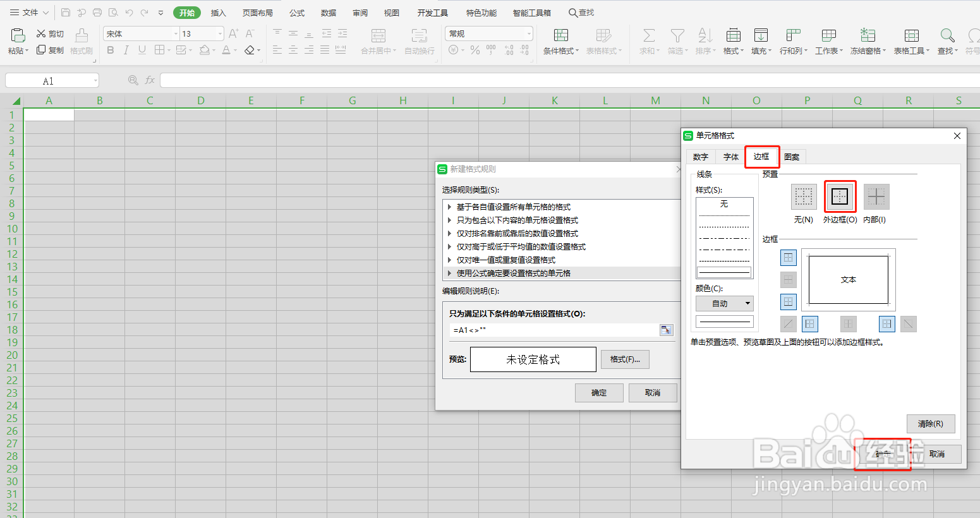Screen dimensions: 980x518
Task: Click column header D
Action: pyautogui.click(x=200, y=100)
